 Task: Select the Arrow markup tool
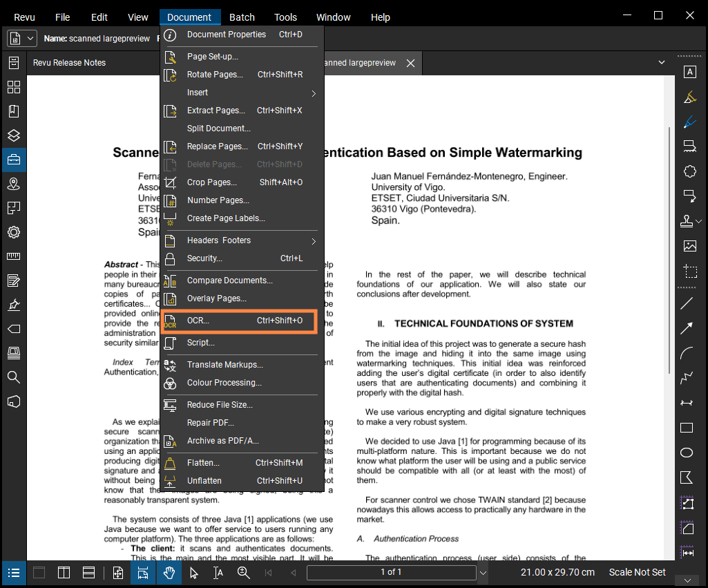pos(687,328)
